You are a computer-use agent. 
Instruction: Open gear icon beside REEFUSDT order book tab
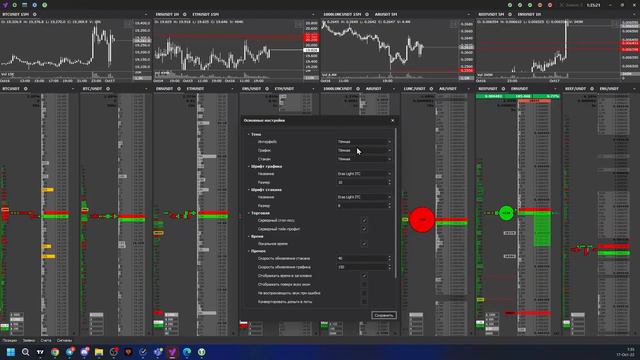tap(503, 89)
